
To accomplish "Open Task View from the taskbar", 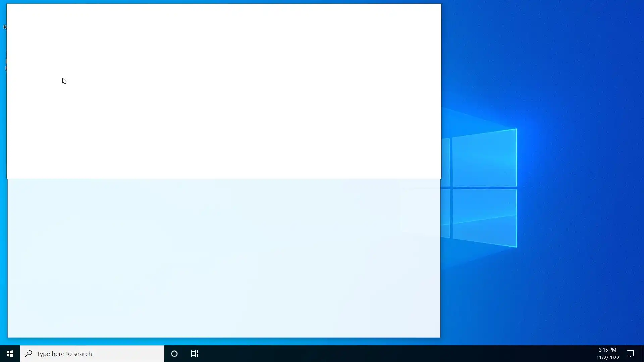I will (x=195, y=354).
